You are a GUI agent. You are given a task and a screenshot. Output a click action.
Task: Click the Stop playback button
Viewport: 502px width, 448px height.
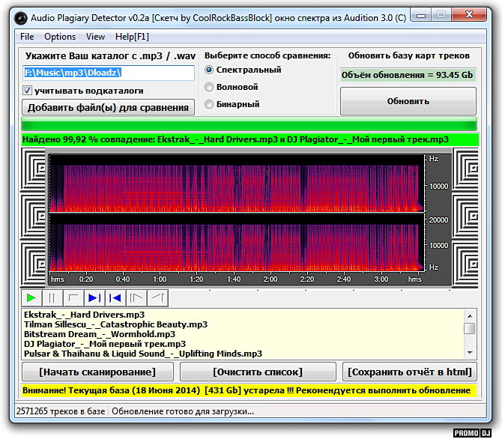(73, 298)
